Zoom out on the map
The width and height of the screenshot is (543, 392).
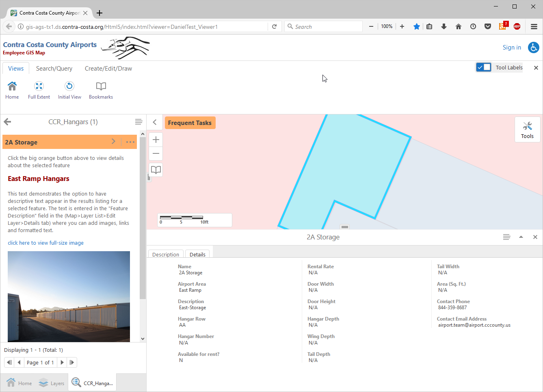156,154
